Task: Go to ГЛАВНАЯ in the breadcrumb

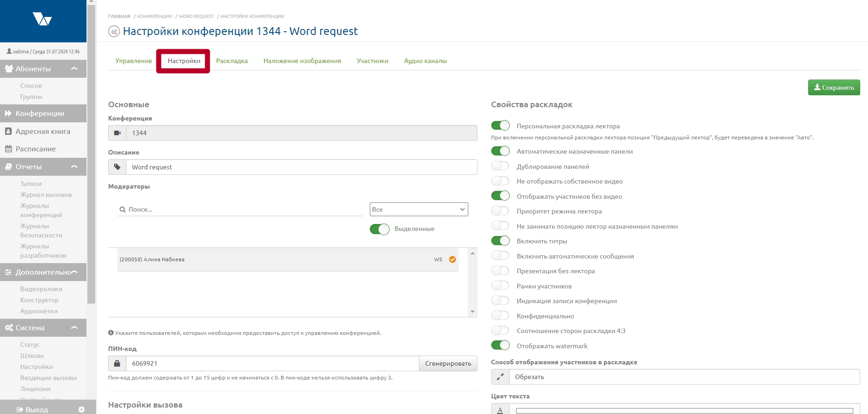Action: click(119, 16)
